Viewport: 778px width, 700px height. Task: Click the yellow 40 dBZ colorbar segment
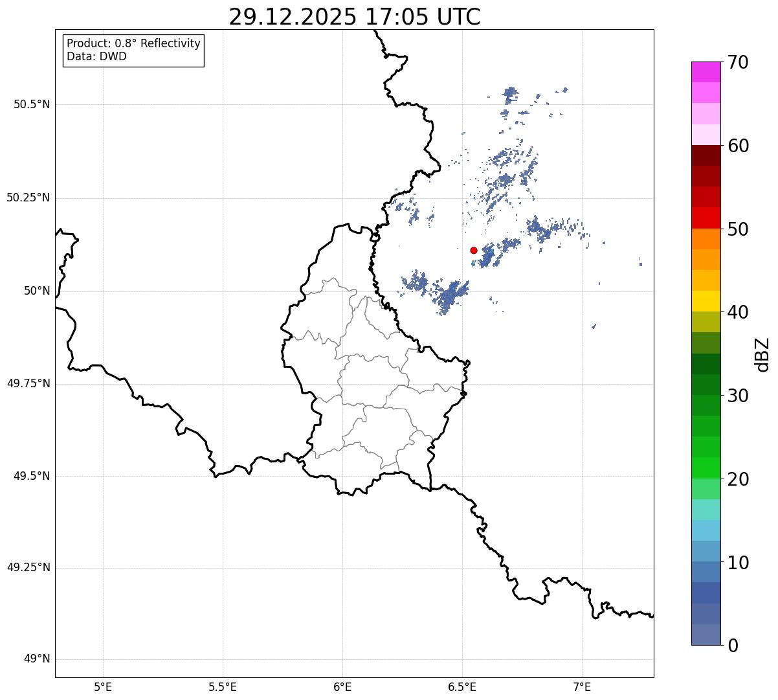point(706,302)
